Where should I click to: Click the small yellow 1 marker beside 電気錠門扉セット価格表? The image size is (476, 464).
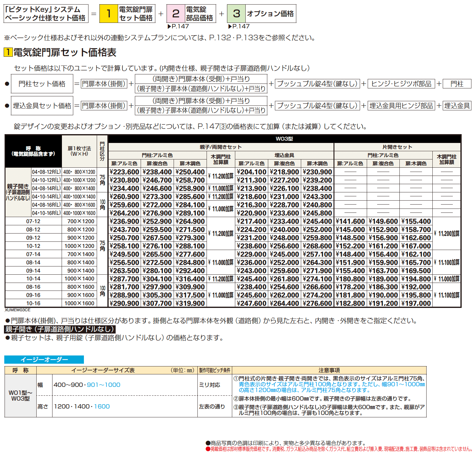[x=8, y=52]
